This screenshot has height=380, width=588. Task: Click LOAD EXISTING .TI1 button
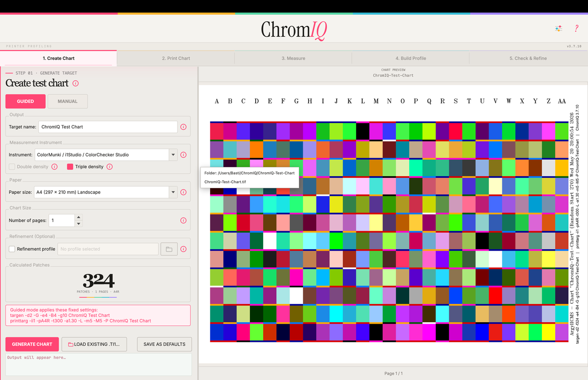tap(94, 344)
